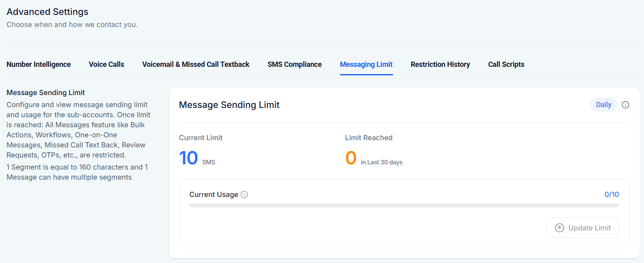Go to Voicemail & Missed Call Textback tab
Image resolution: width=644 pixels, height=263 pixels.
pyautogui.click(x=196, y=64)
